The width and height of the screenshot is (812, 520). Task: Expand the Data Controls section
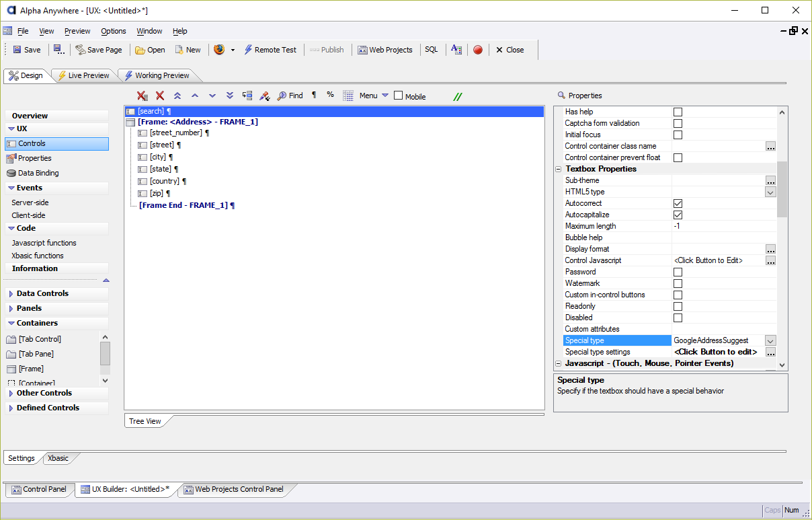click(11, 294)
